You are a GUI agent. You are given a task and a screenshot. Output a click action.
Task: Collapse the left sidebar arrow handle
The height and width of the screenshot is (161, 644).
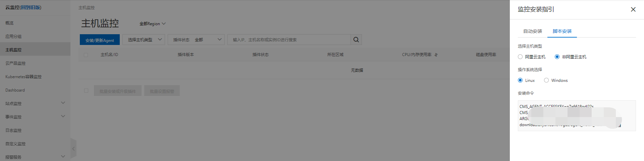73,149
